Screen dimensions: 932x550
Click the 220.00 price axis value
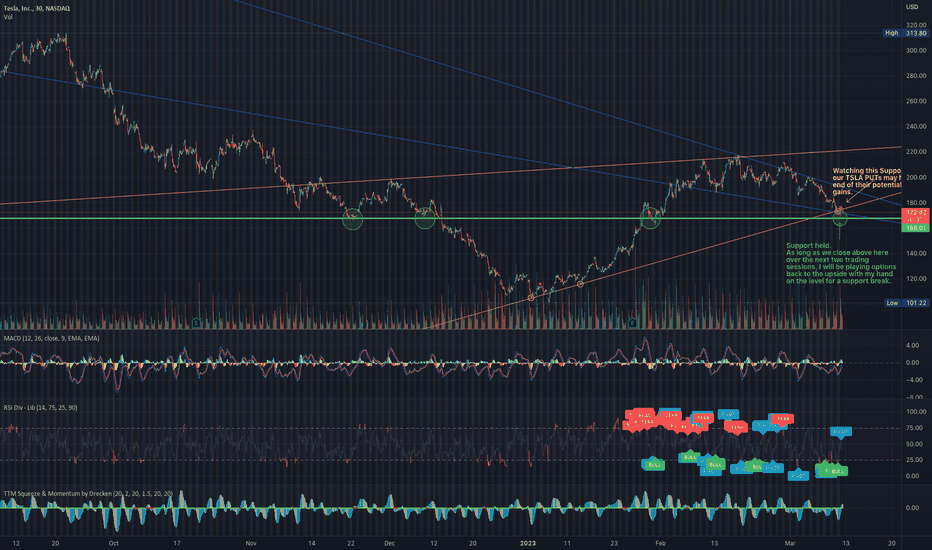(916, 152)
